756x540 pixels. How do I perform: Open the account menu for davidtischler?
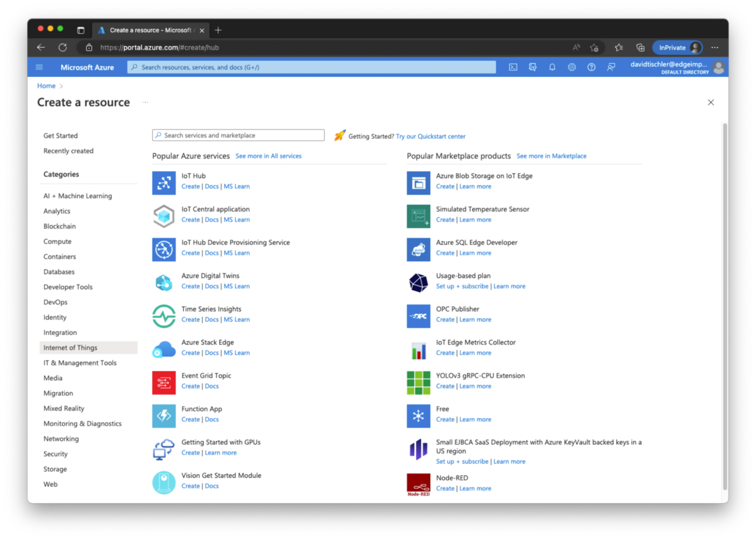[x=677, y=67]
